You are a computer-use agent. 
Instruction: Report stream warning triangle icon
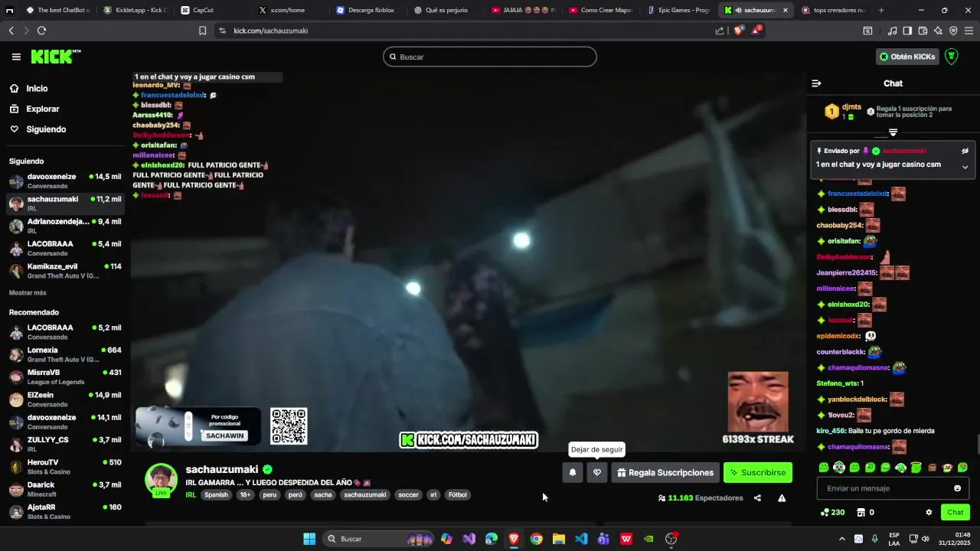click(x=782, y=498)
